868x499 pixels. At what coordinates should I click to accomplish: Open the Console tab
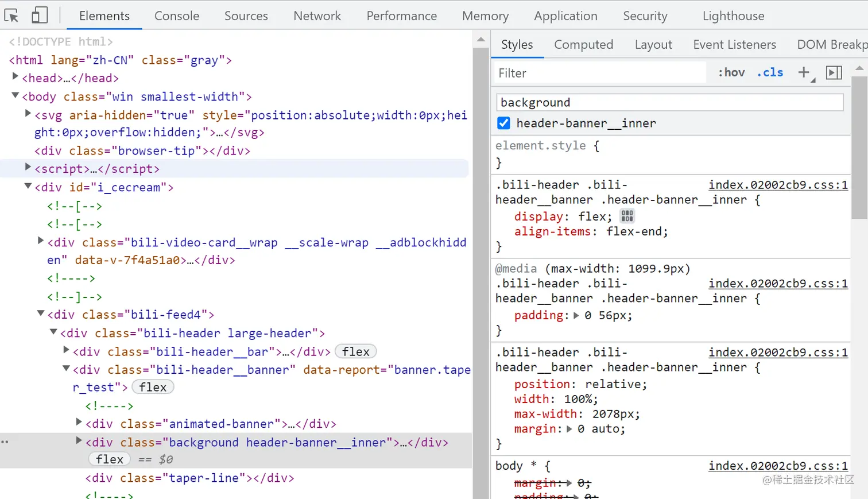177,16
